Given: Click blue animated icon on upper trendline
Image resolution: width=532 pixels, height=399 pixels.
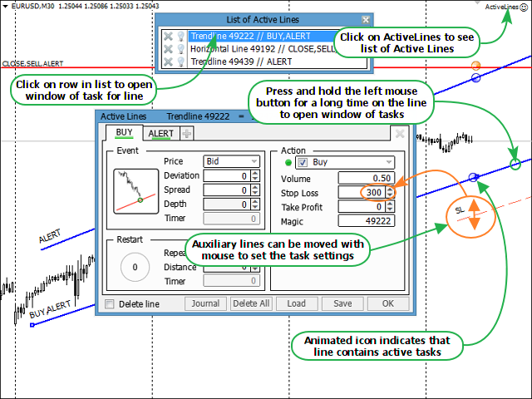Looking at the screenshot, I should pos(476,78).
